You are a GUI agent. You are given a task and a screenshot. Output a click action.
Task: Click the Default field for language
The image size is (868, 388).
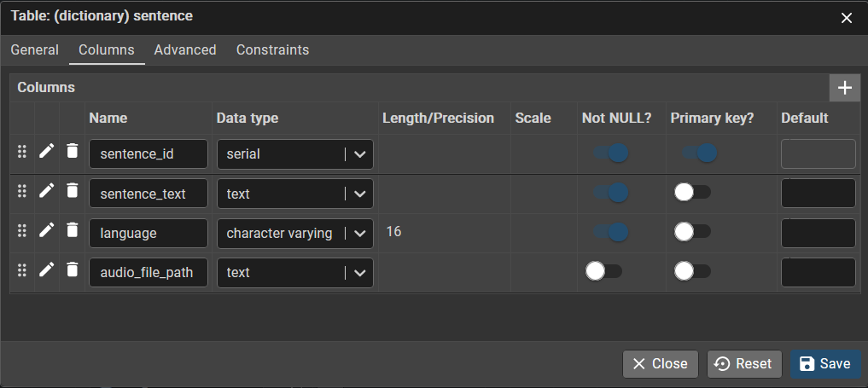point(818,234)
